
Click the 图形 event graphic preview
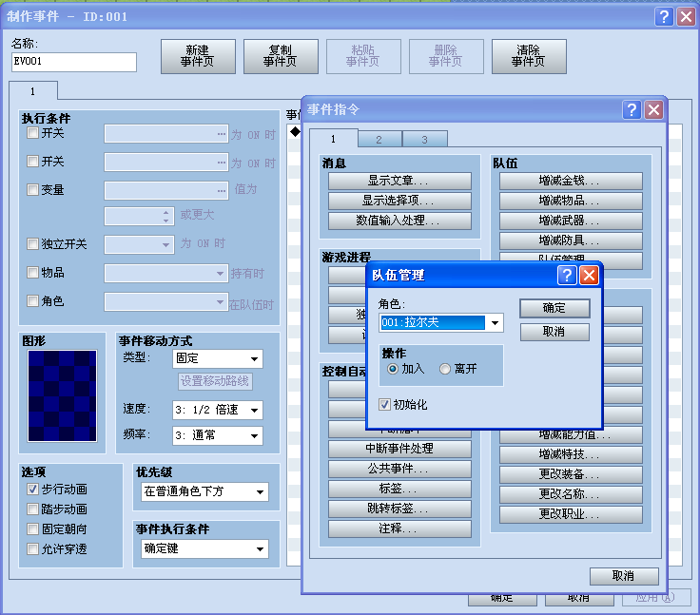tap(62, 395)
